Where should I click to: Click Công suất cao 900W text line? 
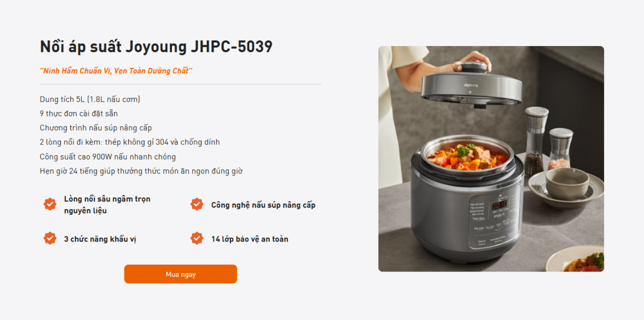[108, 157]
